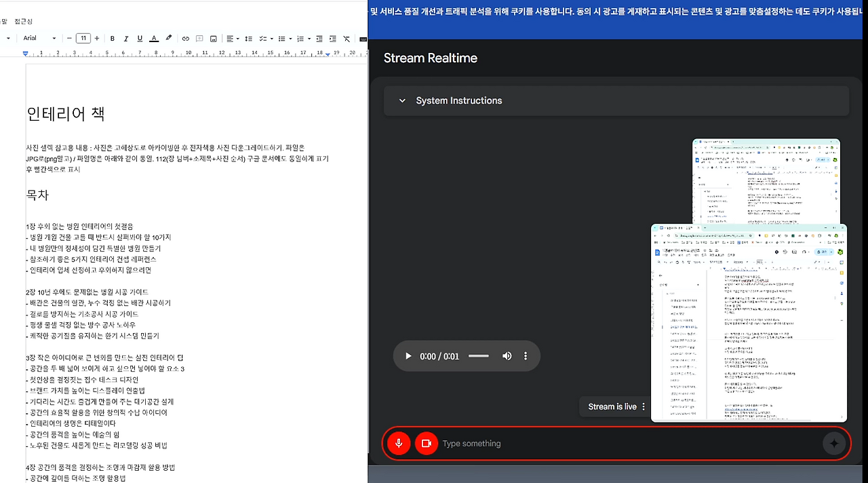Open the text color picker
The width and height of the screenshot is (868, 483).
155,39
